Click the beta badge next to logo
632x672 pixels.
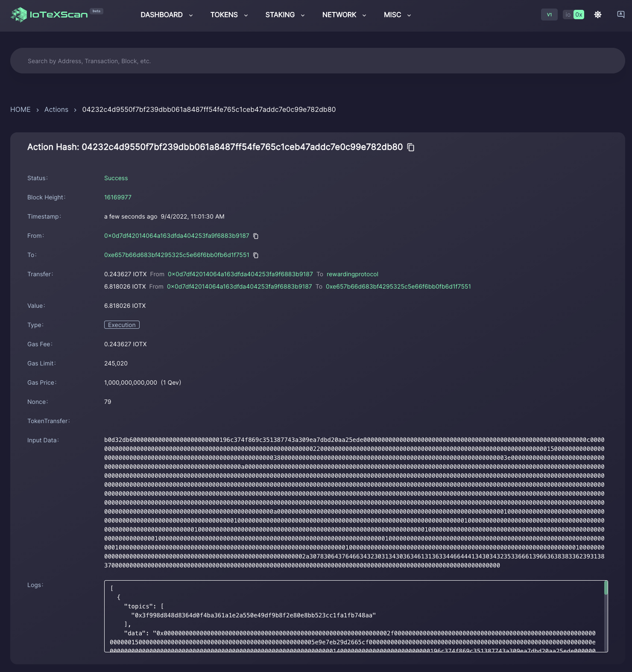coord(97,11)
